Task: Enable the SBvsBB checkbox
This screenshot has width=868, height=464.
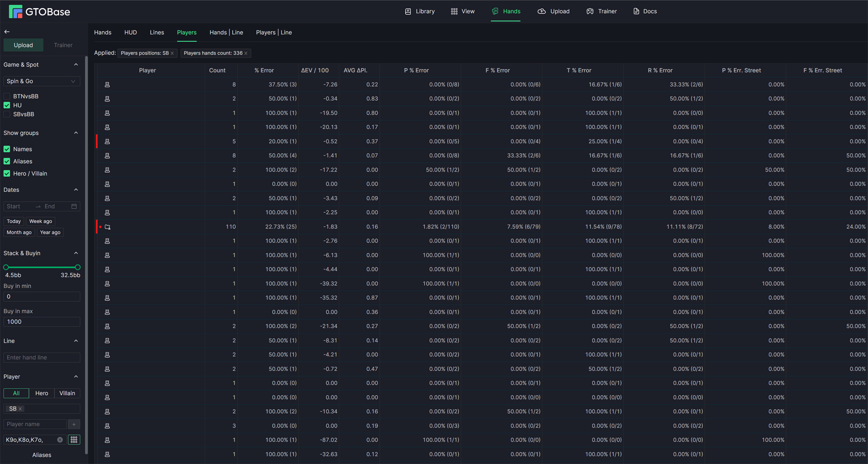Action: click(x=7, y=115)
